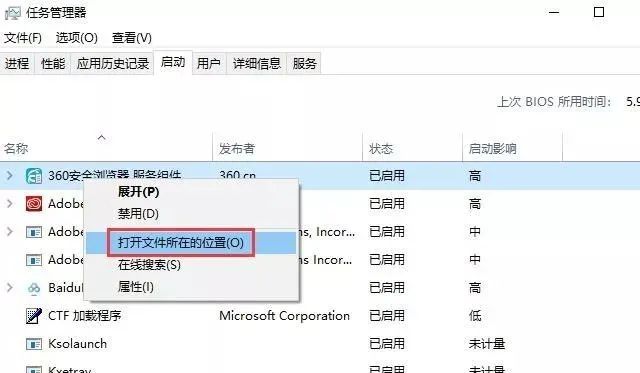640x373 pixels.
Task: Click 未计量 impact in Ksolaunch row
Action: pos(487,344)
